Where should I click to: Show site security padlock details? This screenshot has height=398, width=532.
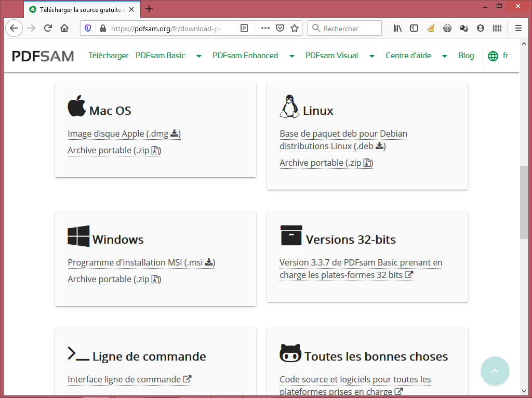tap(103, 28)
